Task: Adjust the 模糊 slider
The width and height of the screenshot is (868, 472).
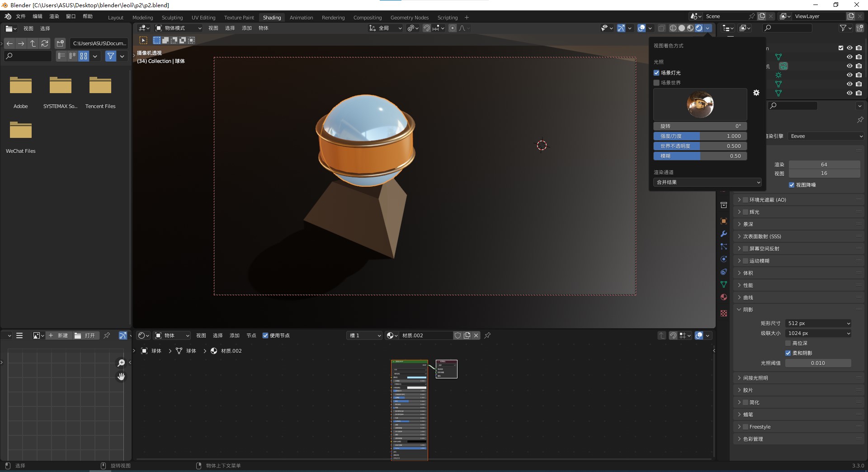Action: click(700, 156)
